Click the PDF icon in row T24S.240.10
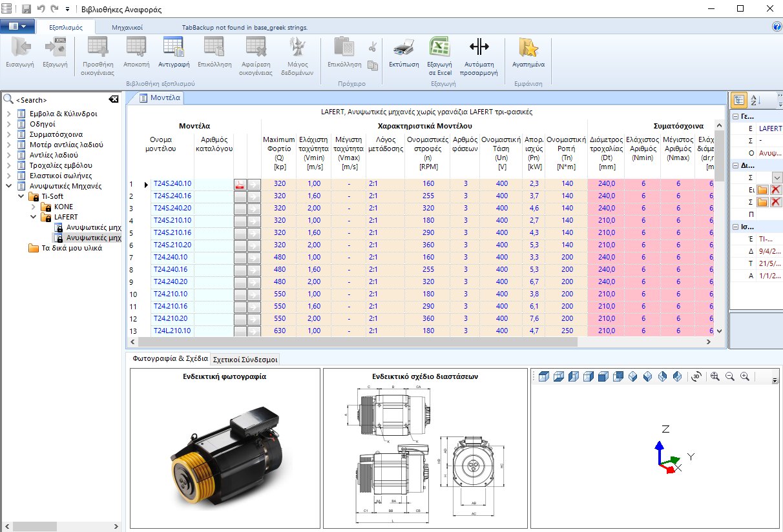This screenshot has height=532, width=783. point(240,185)
